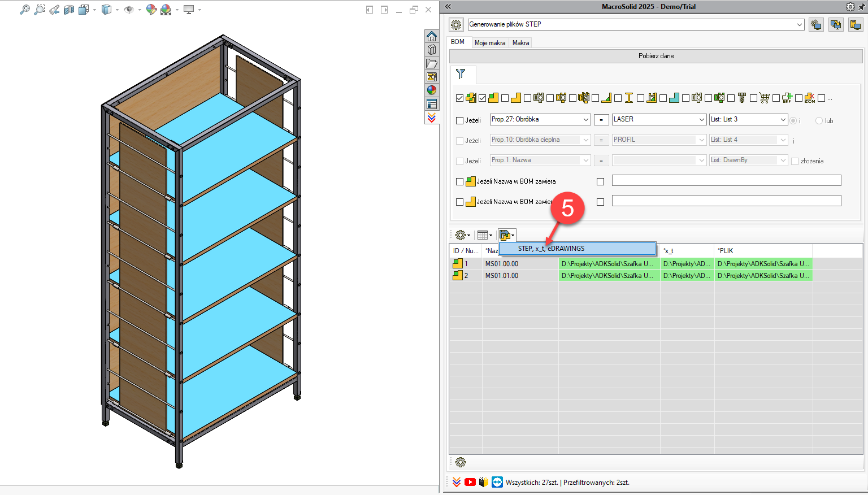The height and width of the screenshot is (495, 868).
Task: Select the Zoom to Area tool
Action: pyautogui.click(x=40, y=10)
